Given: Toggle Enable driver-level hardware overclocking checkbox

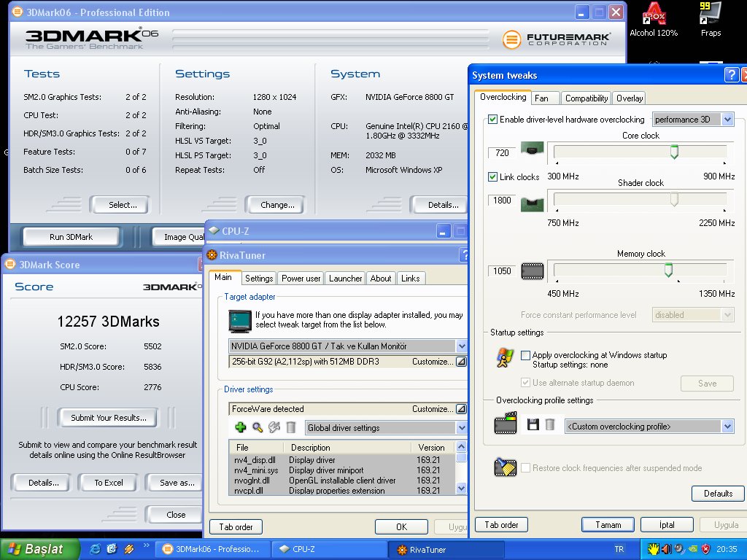Looking at the screenshot, I should pos(492,120).
